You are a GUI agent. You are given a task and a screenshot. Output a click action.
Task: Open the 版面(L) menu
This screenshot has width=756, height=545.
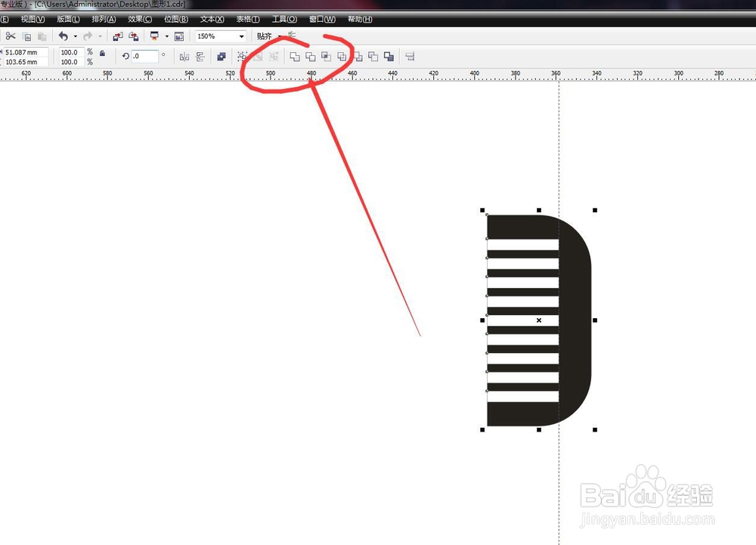click(x=69, y=19)
